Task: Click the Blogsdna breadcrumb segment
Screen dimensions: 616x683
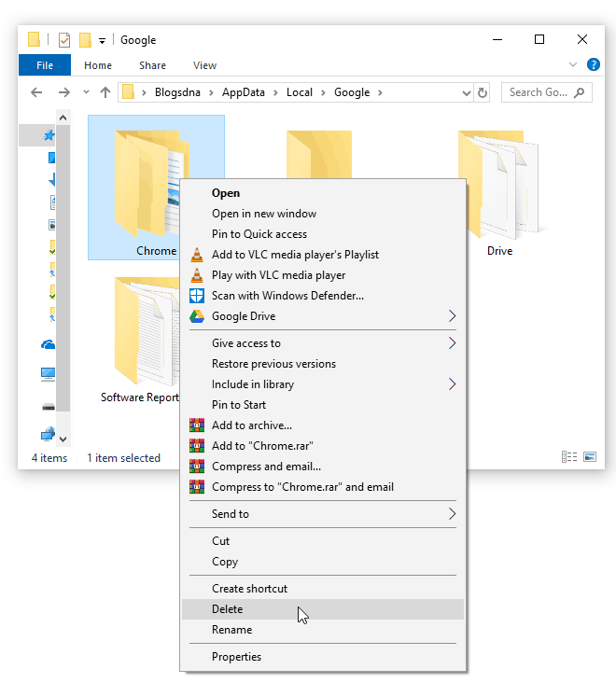Action: (x=177, y=92)
